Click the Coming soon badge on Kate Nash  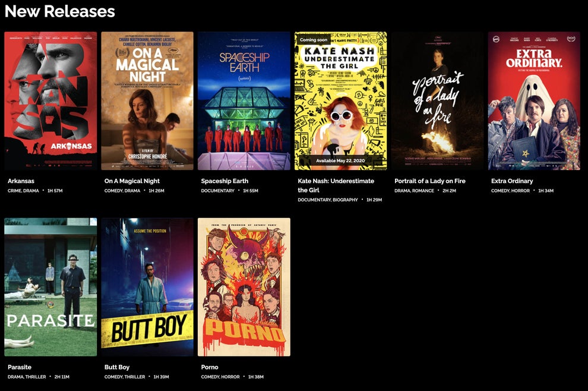(314, 40)
